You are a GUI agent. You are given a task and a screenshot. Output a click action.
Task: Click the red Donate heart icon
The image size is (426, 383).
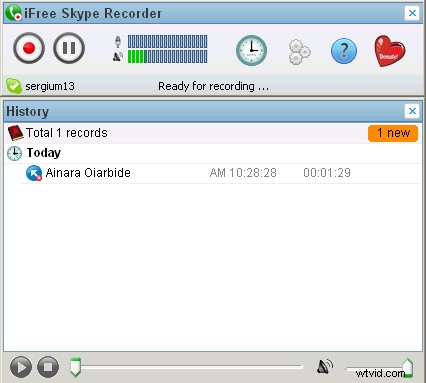point(390,51)
